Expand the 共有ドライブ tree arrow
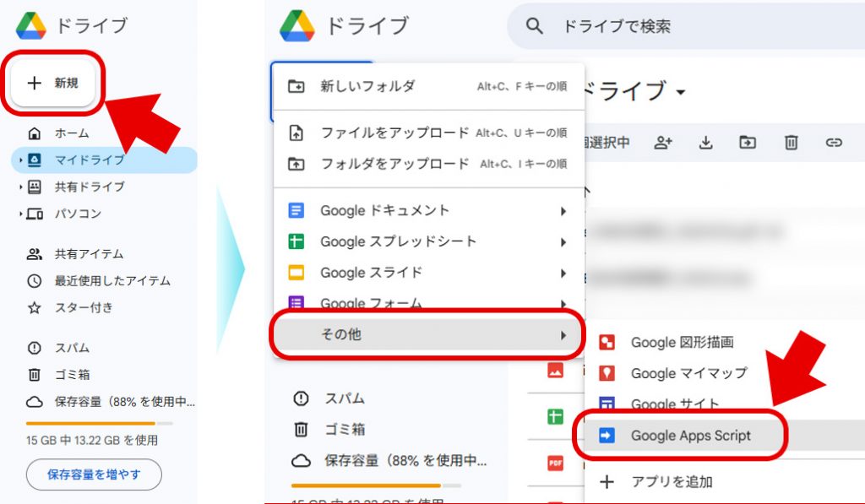Screen dimensions: 865x504 click(20, 187)
